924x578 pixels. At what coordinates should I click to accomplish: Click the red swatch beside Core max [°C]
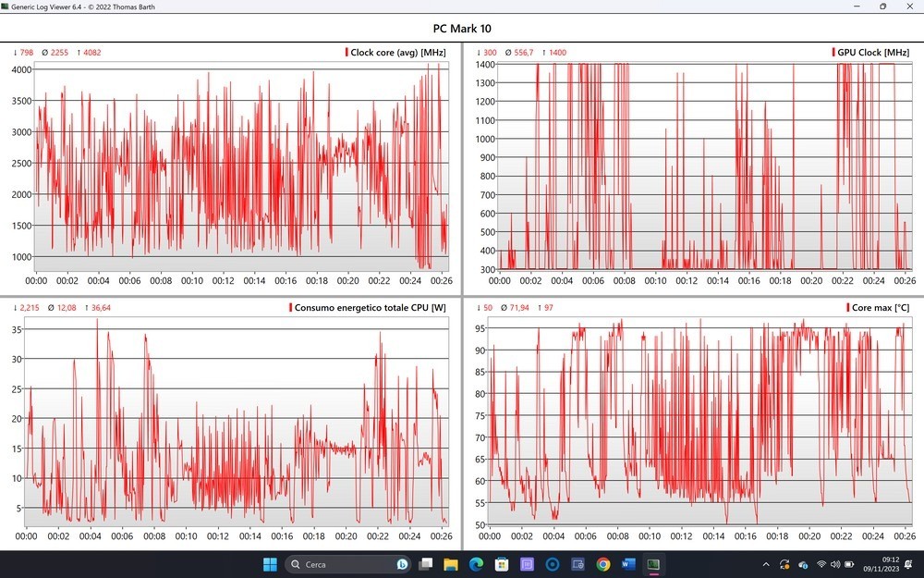(847, 307)
